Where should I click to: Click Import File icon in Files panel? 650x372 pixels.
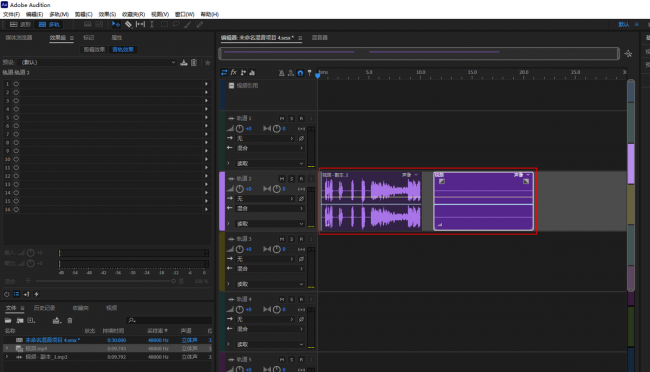coord(19,321)
